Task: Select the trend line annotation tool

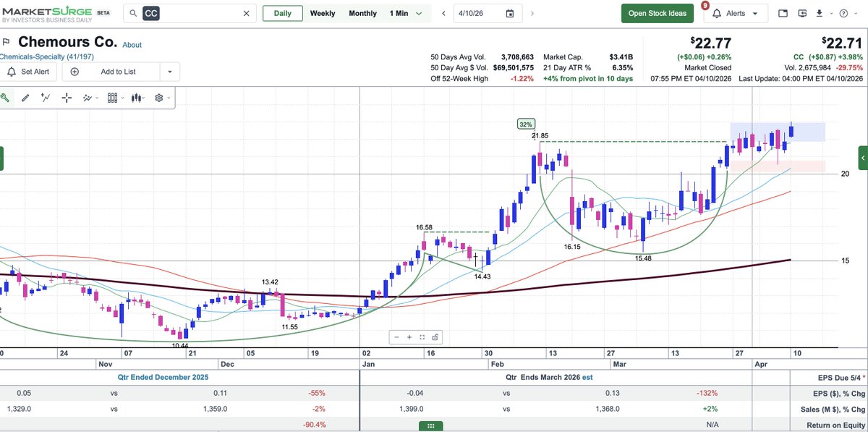Action: coord(46,98)
